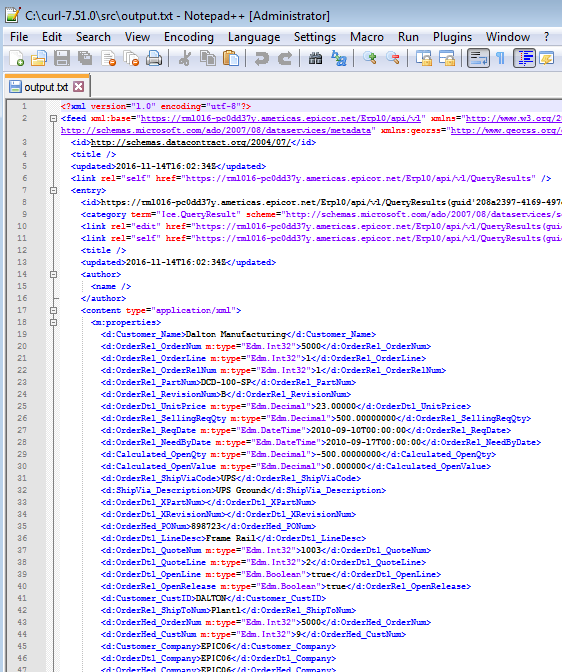Close output.txt tab with red X
Screen dimensions: 562x672
click(78, 87)
